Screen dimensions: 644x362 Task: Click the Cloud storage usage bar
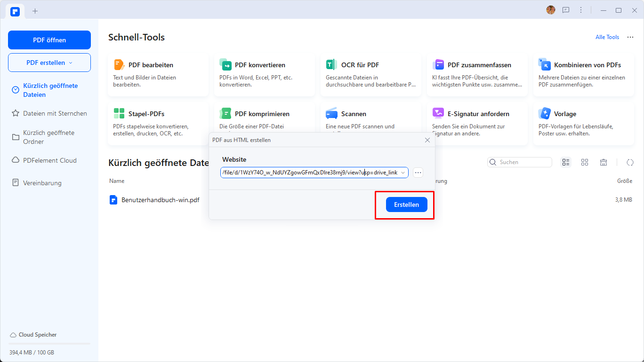[x=49, y=344]
